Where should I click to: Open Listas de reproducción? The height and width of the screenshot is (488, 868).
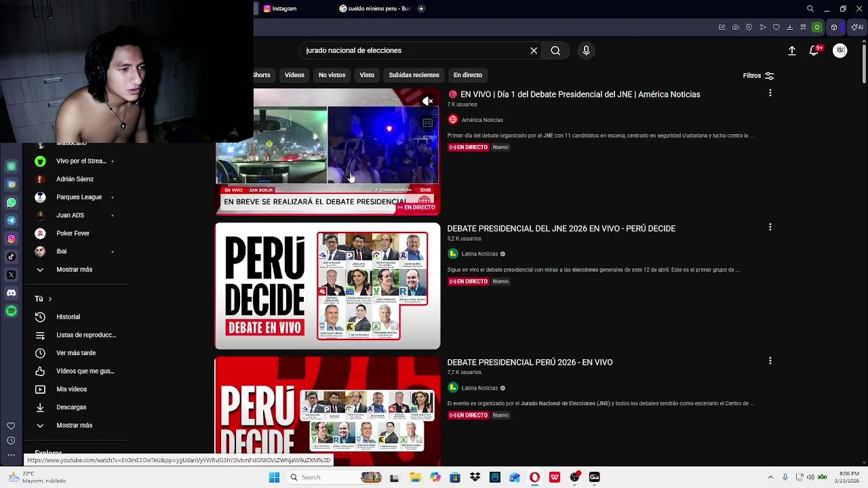point(75,335)
